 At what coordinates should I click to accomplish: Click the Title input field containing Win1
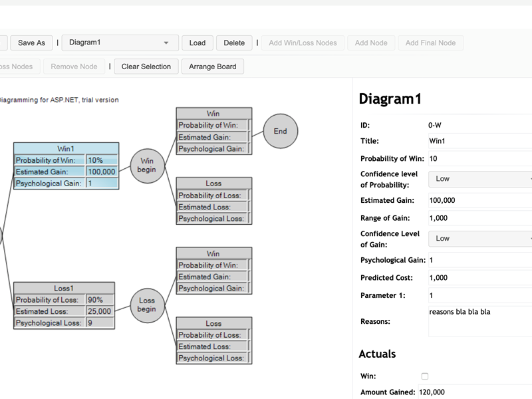point(479,141)
